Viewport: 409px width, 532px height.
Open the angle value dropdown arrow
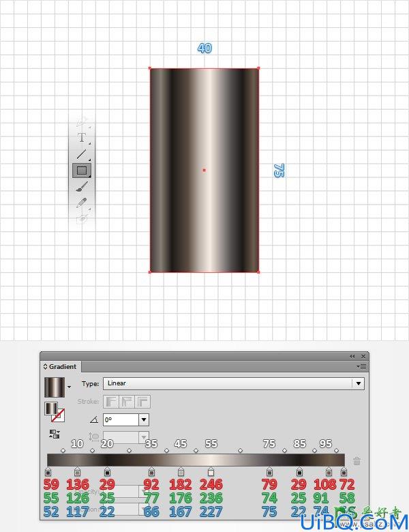144,420
